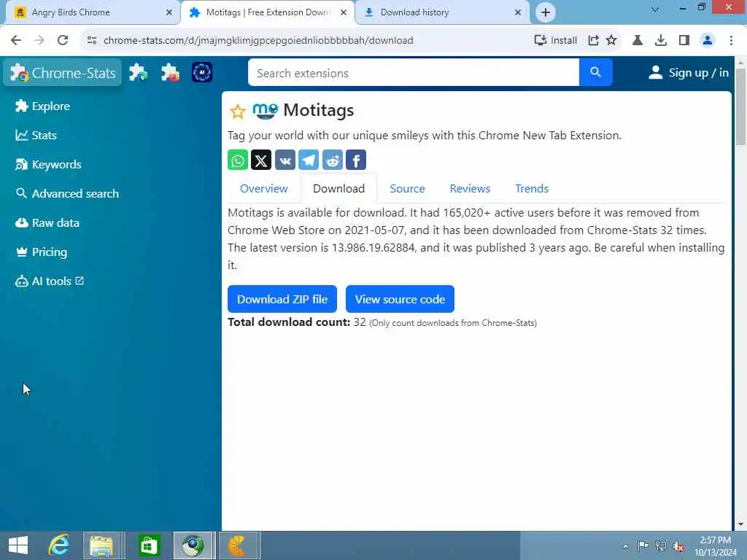Share via Reddit icon
The width and height of the screenshot is (747, 560).
[332, 160]
